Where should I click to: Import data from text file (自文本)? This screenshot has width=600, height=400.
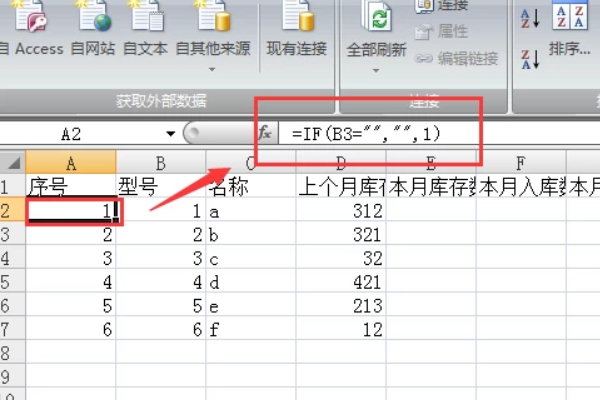pos(145,31)
